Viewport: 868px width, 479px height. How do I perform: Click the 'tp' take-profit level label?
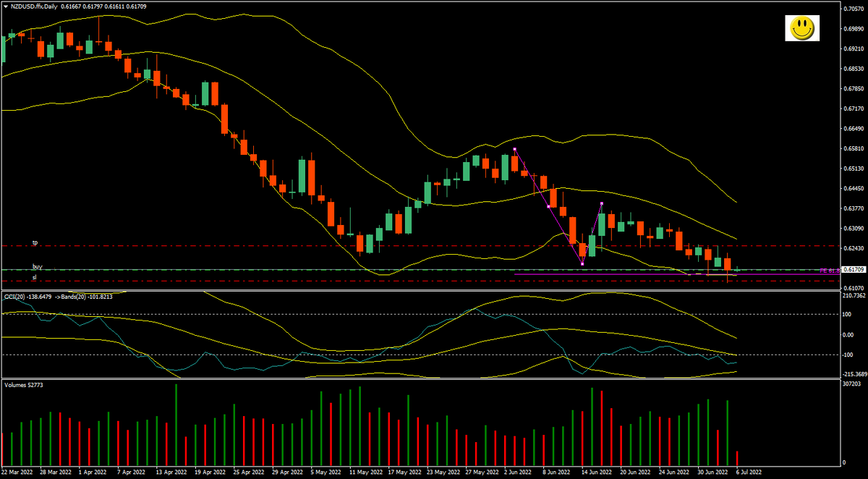tap(34, 243)
